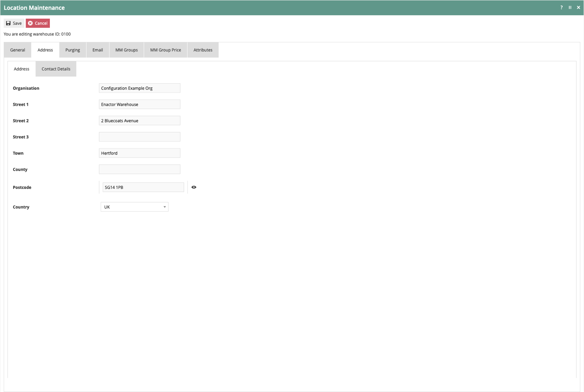This screenshot has height=392, width=584.
Task: Click the Postcode label
Action: point(22,188)
